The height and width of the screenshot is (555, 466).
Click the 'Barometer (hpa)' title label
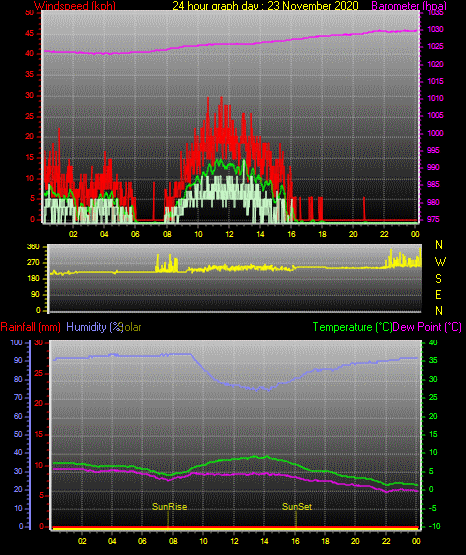[409, 6]
